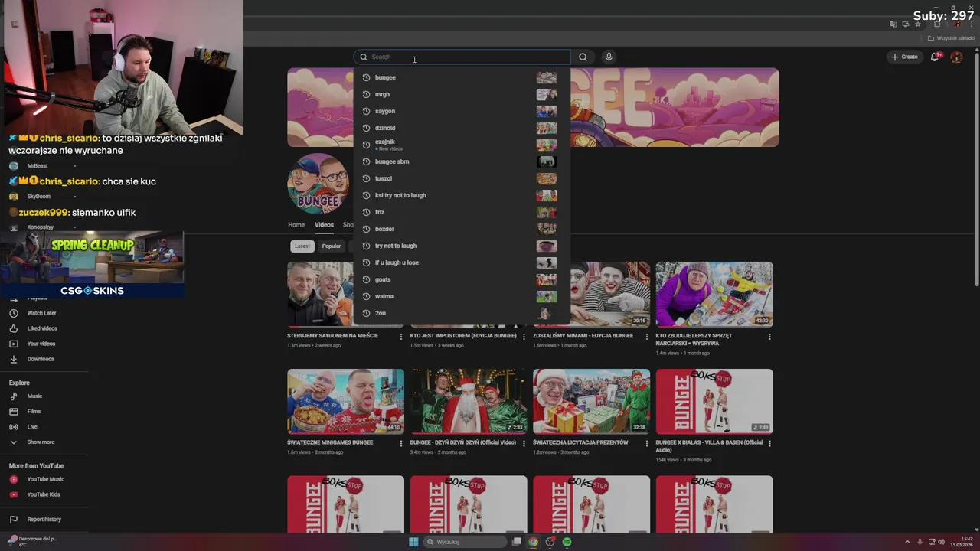980x551 pixels.
Task: Select search suggestion saygon
Action: click(x=462, y=111)
